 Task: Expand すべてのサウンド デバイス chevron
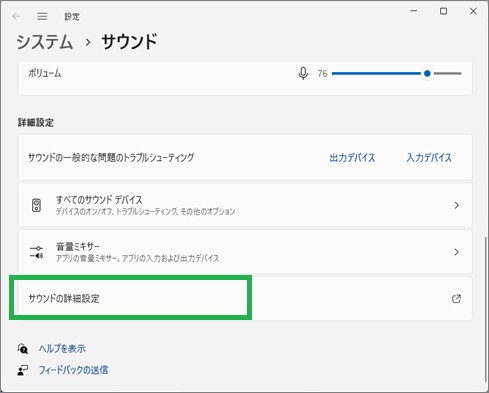[x=457, y=205]
